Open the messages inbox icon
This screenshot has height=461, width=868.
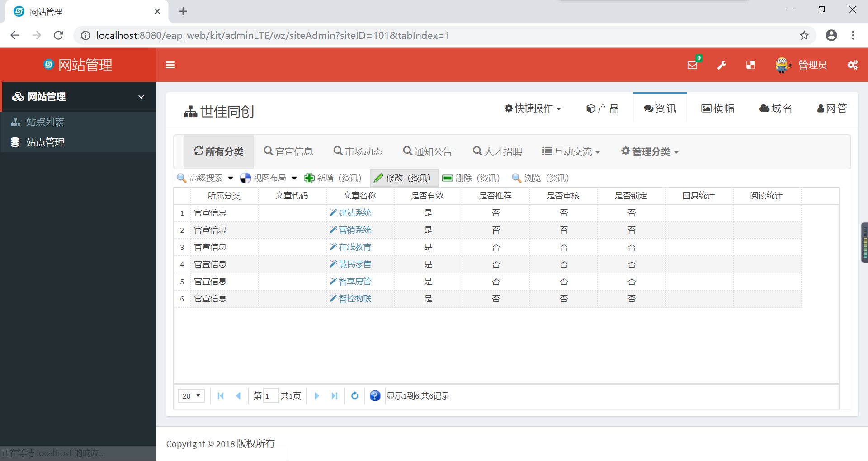(x=692, y=66)
